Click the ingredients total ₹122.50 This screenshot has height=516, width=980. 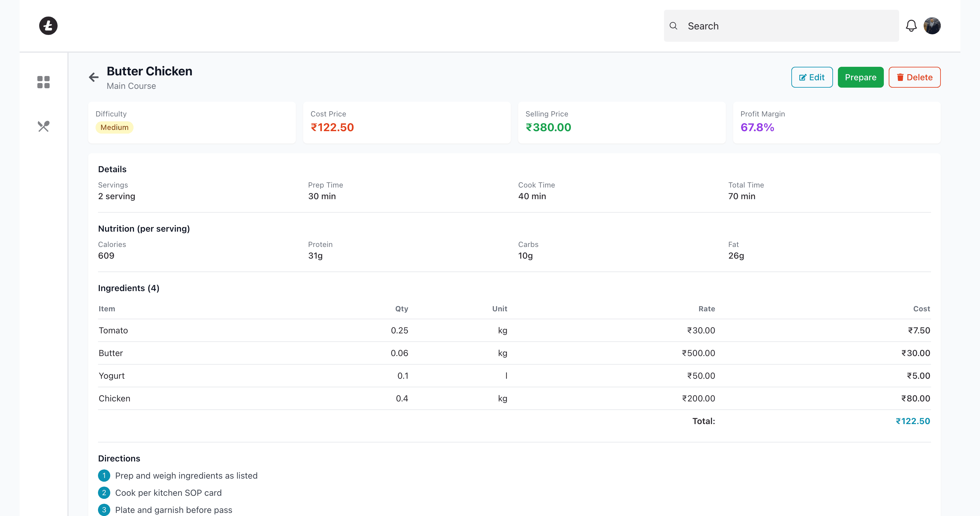pyautogui.click(x=913, y=421)
